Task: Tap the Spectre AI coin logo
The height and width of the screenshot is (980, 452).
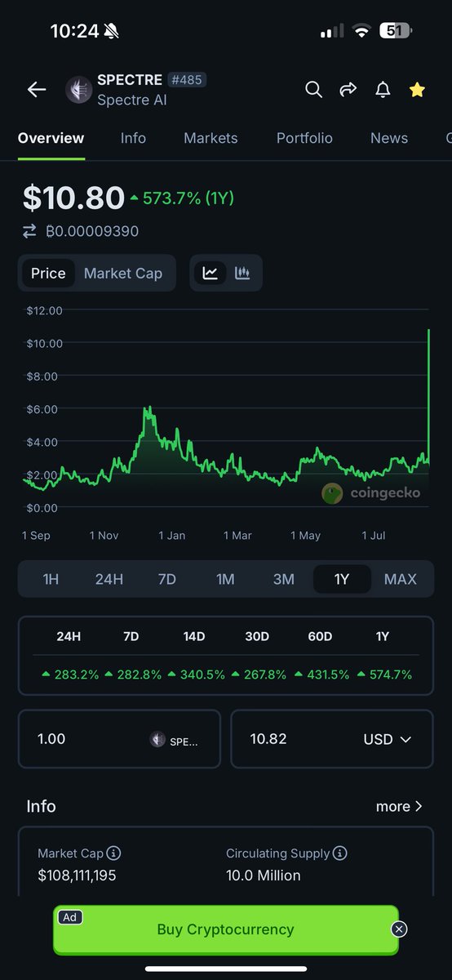Action: pos(78,90)
